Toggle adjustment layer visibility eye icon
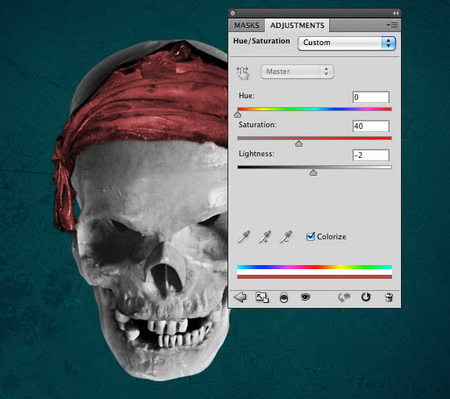Screen dimensions: 450x399 click(305, 297)
